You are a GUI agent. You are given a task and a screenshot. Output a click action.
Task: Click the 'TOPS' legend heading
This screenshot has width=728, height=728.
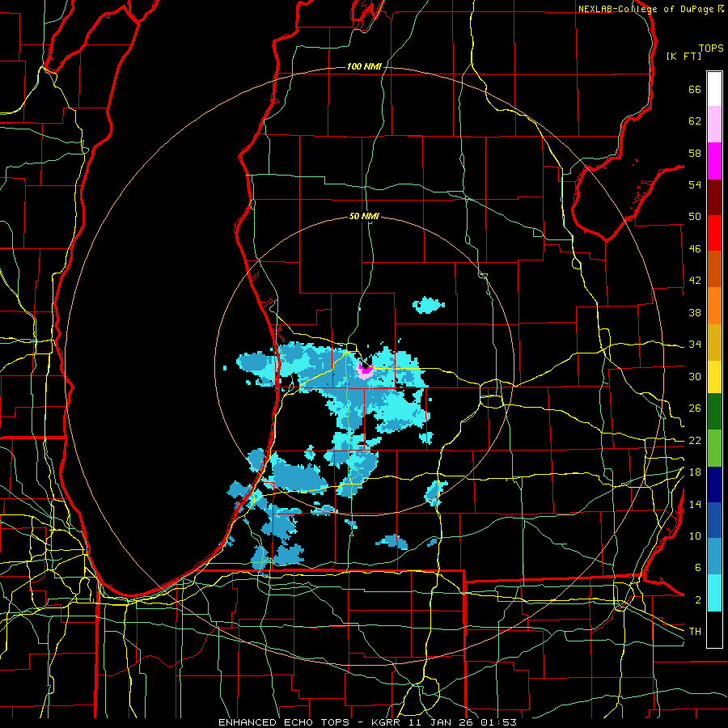tap(711, 49)
